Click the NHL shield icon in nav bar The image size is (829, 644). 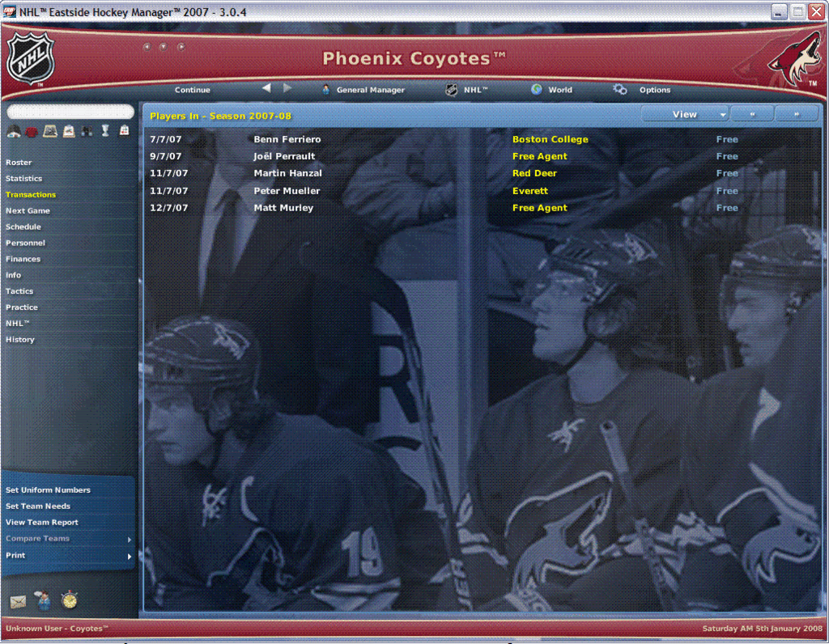(451, 90)
